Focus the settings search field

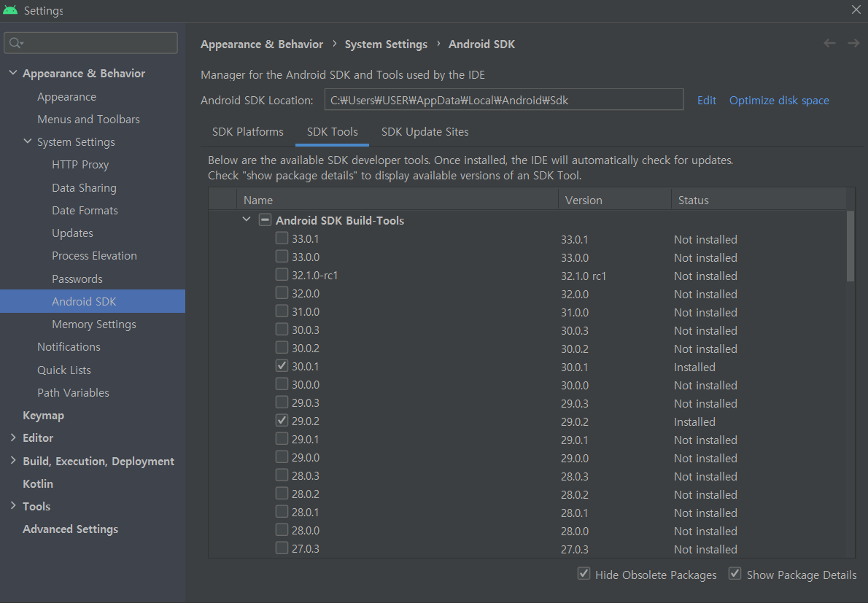tap(90, 42)
